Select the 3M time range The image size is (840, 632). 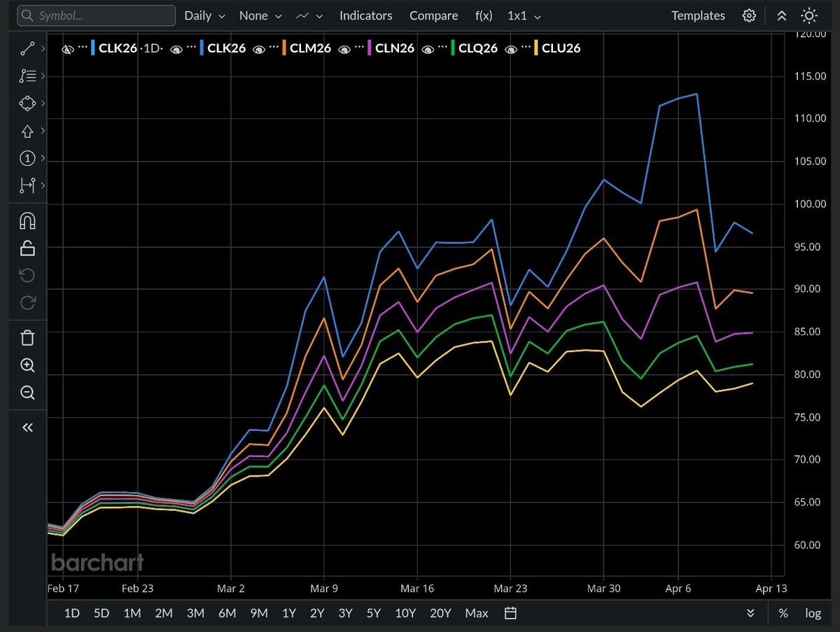(x=195, y=613)
